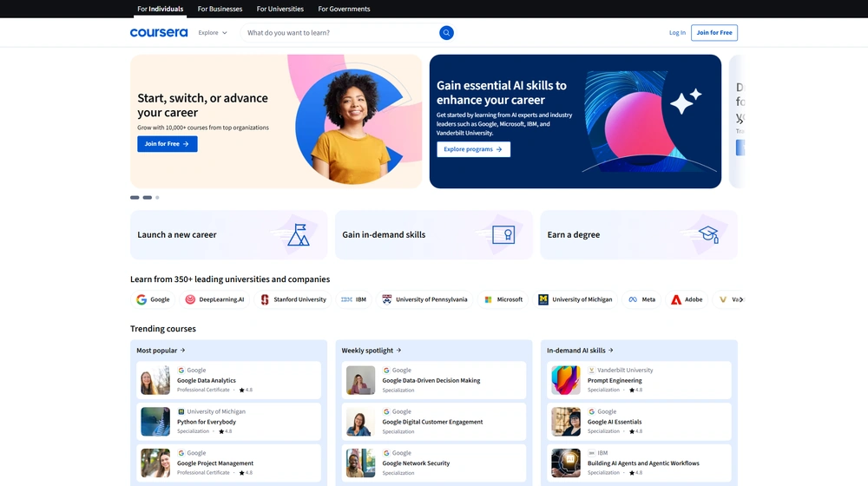
Task: Click the DeepLearning.AI logo icon
Action: 190,299
